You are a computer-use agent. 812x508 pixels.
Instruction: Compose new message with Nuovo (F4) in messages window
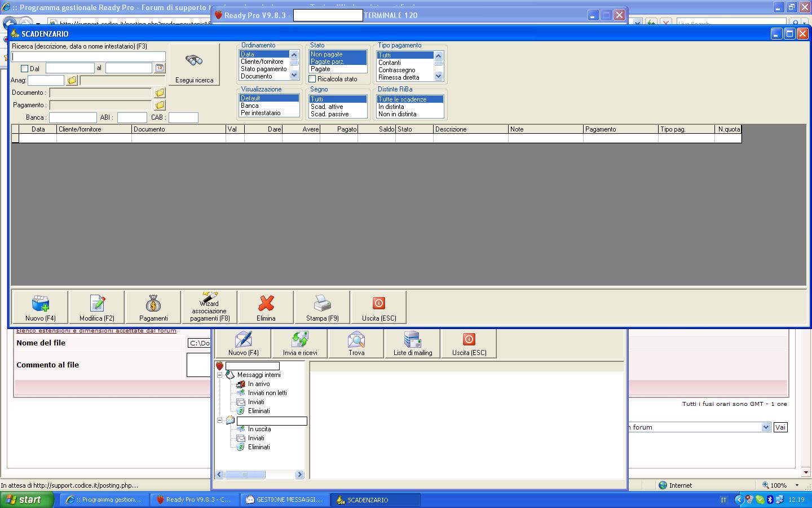(x=243, y=344)
